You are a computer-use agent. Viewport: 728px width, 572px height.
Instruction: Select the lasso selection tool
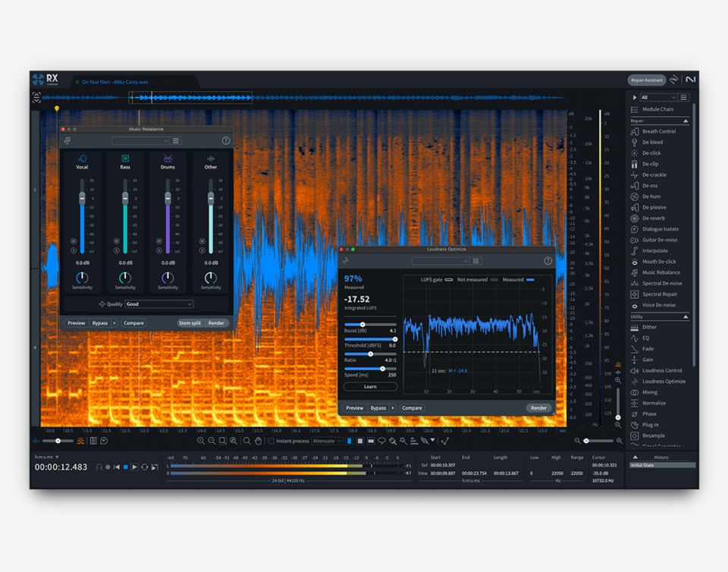click(381, 441)
